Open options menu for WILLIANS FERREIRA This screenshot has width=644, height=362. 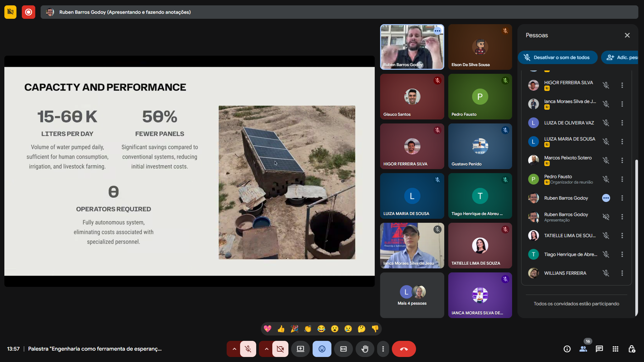[x=622, y=273]
